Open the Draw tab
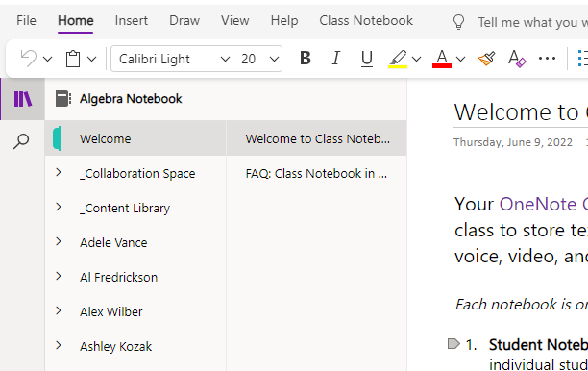The width and height of the screenshot is (588, 371). [x=184, y=20]
